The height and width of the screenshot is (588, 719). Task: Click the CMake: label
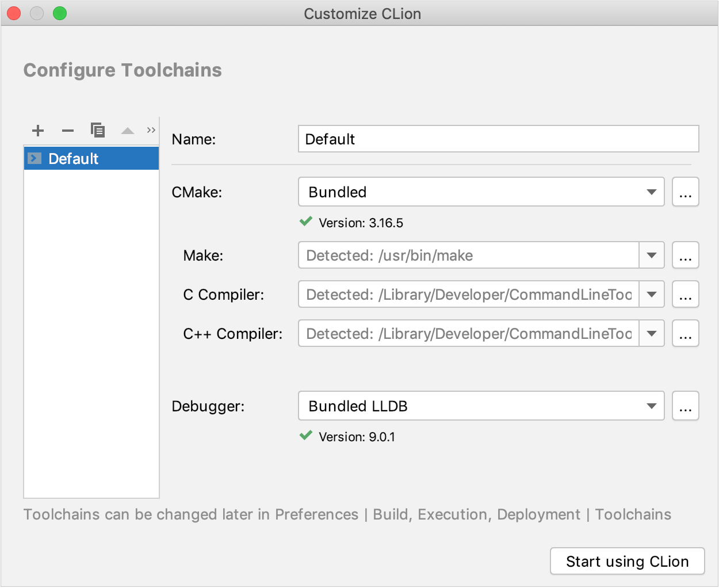pos(197,192)
